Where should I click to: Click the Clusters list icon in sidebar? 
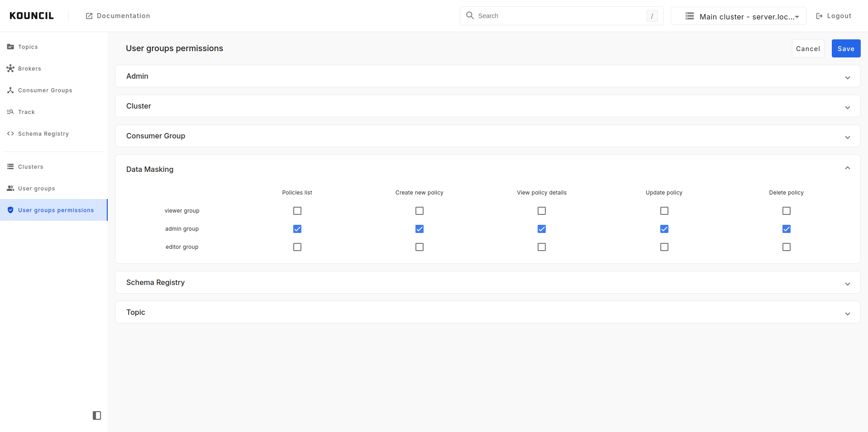[x=10, y=166]
